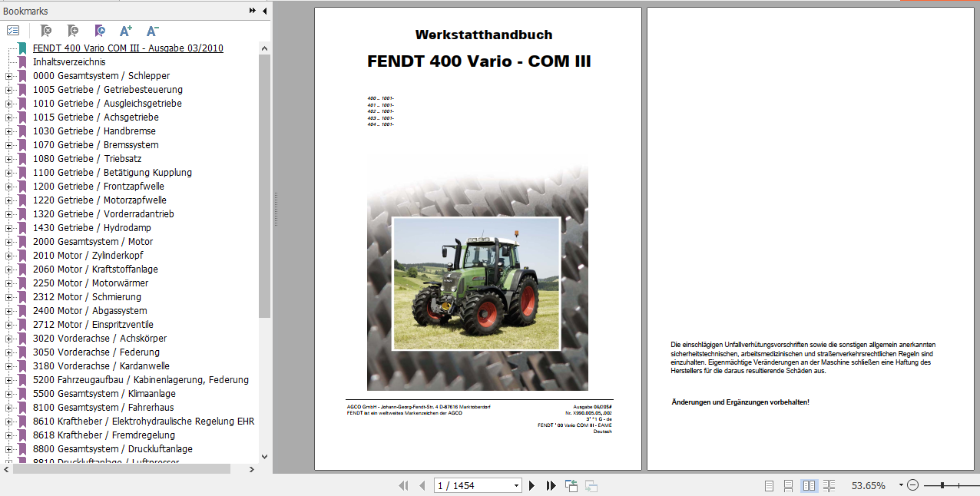Click the double-arrow expand bookmarks panel icon
The image size is (980, 496).
(253, 11)
